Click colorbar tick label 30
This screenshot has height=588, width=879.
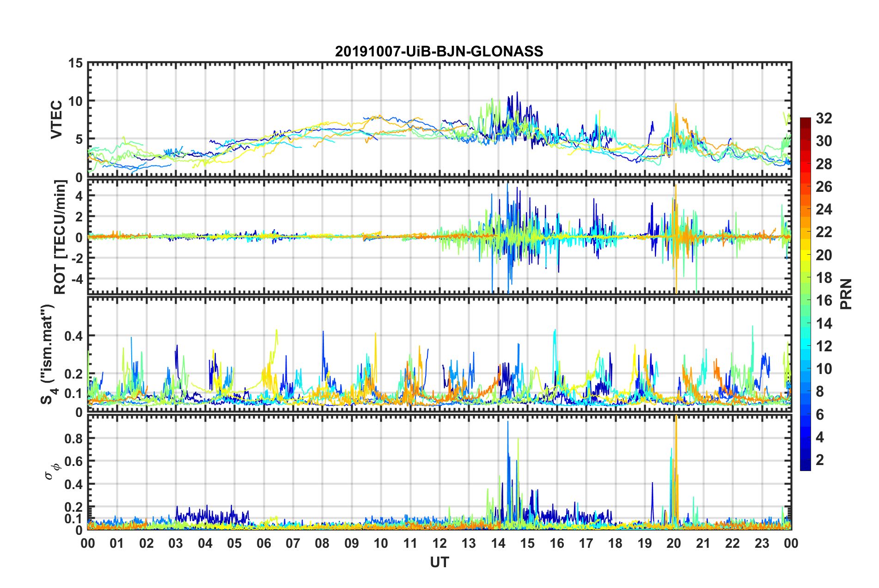[x=824, y=141]
